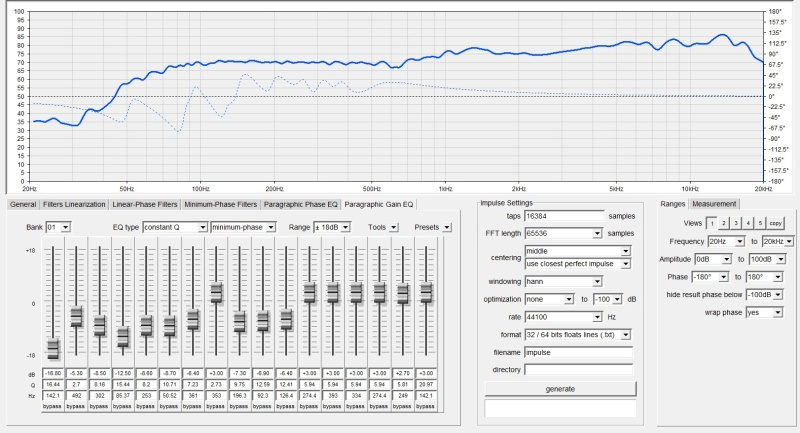Select view number 5
Viewport: 800px width, 433px height.
coord(759,223)
